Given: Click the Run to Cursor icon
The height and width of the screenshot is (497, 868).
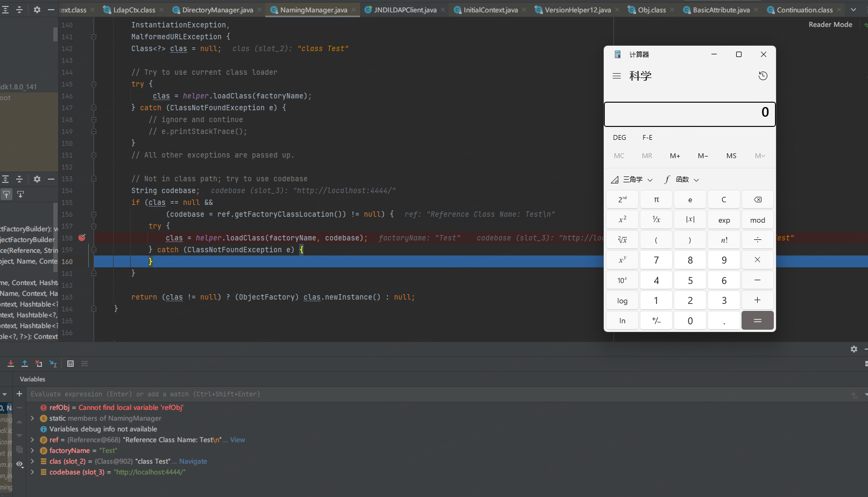Looking at the screenshot, I should [53, 364].
